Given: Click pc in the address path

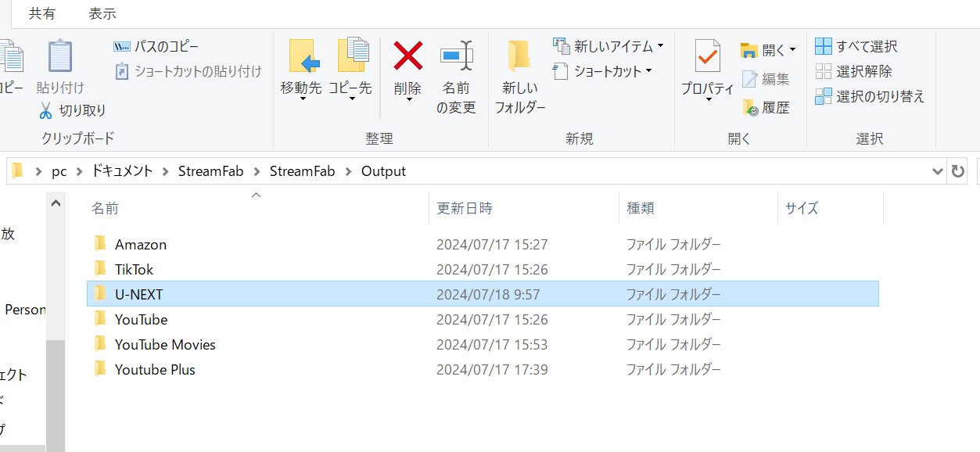Looking at the screenshot, I should tap(59, 171).
